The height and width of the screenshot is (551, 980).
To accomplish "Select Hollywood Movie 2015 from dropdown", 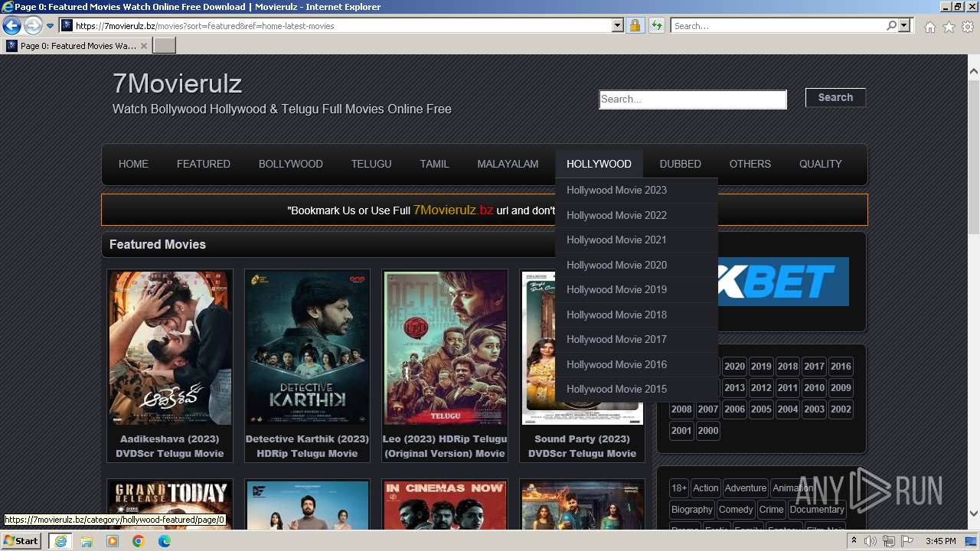I will point(636,389).
